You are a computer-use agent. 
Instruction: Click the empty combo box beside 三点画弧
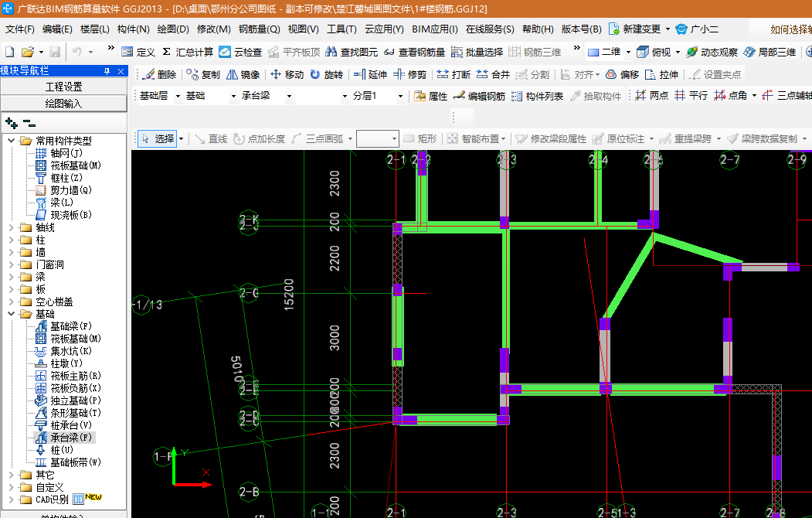[378, 139]
